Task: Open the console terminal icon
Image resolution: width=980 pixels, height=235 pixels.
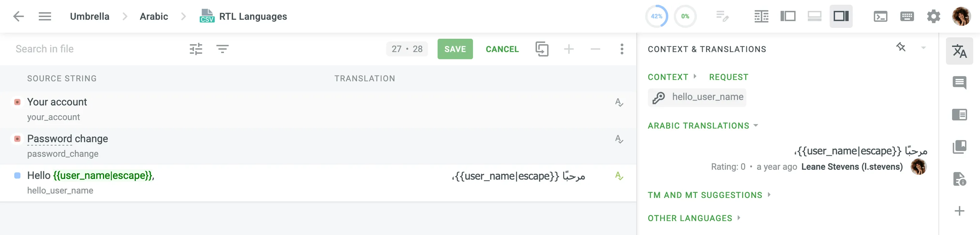Action: (x=880, y=16)
